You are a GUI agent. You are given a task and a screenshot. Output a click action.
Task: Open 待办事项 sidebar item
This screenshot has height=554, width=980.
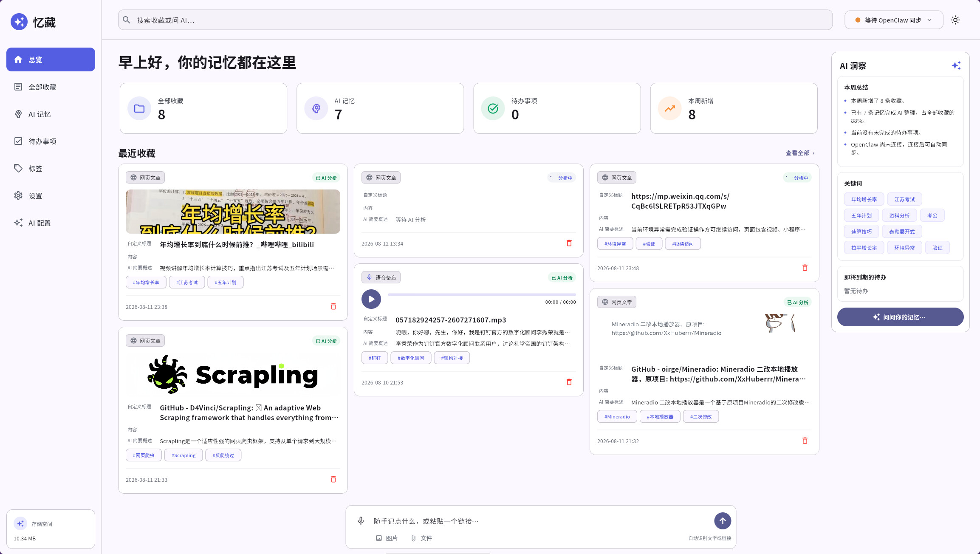[x=51, y=141]
